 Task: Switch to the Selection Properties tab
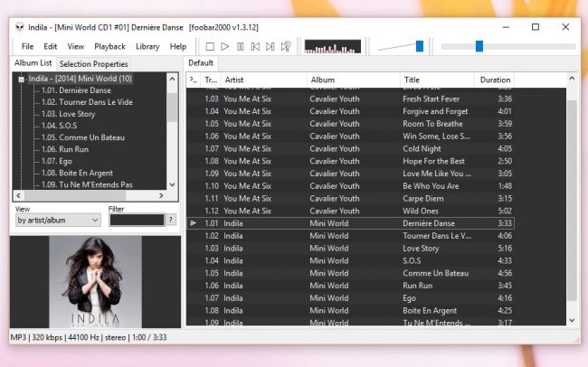point(93,64)
